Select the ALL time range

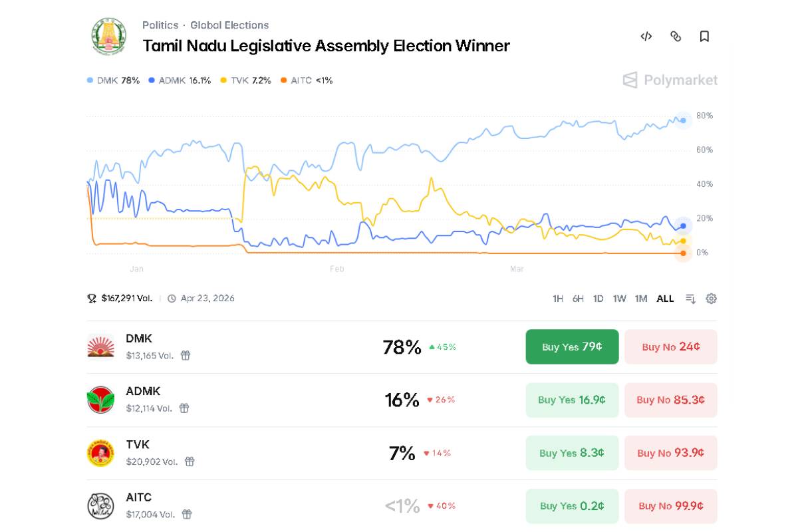tap(665, 299)
